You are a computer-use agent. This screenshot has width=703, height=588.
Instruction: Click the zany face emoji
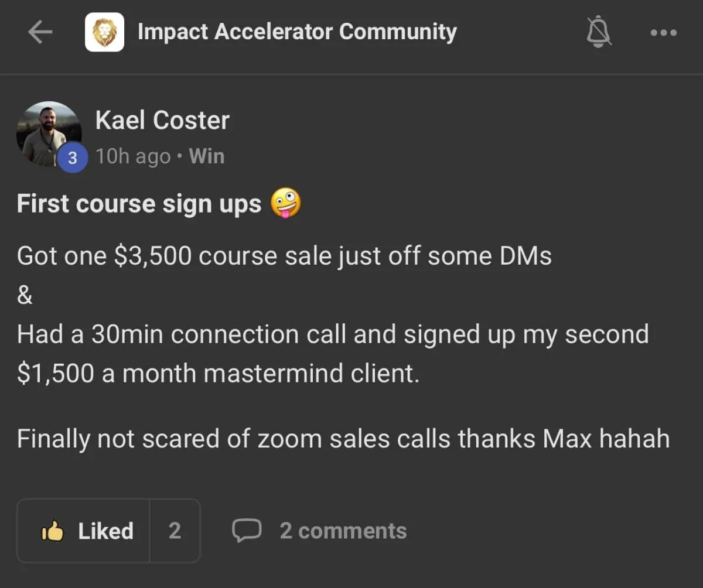click(285, 204)
